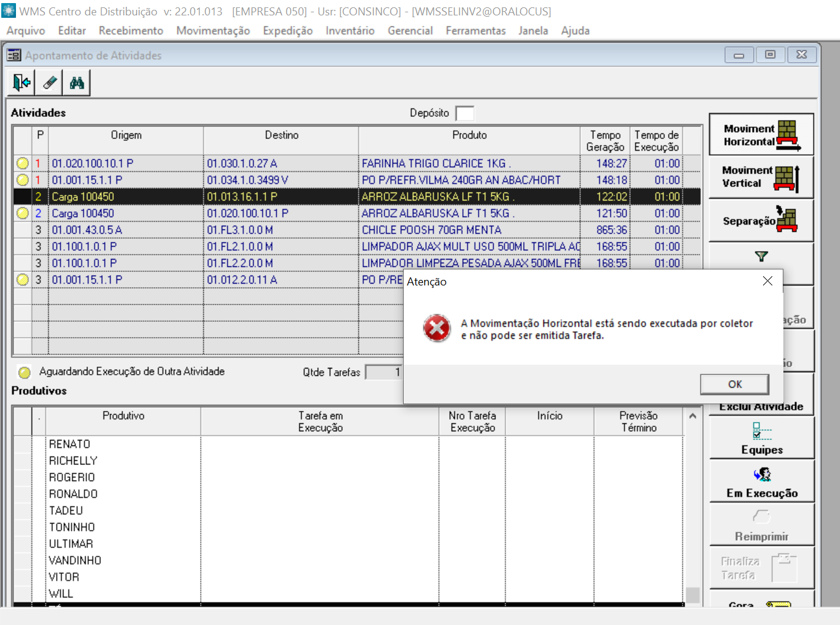
Task: Open Moviment Vertical activity button
Action: 761,177
